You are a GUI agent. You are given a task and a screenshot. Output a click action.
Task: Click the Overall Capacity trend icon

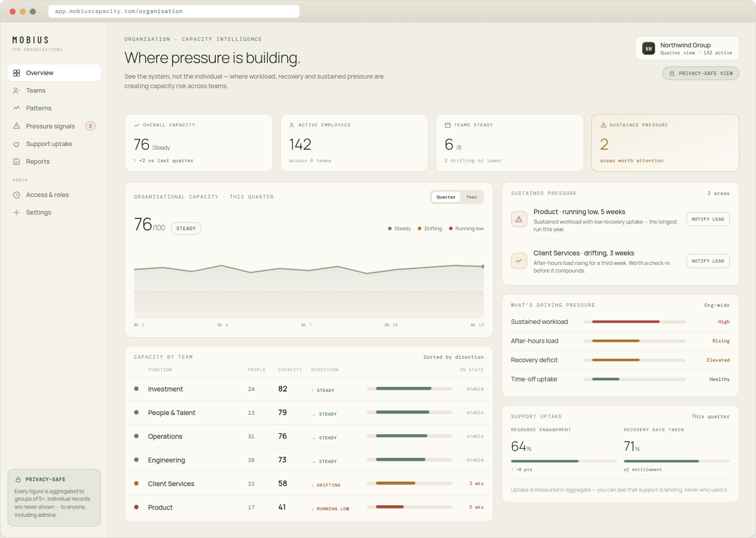pyautogui.click(x=137, y=125)
